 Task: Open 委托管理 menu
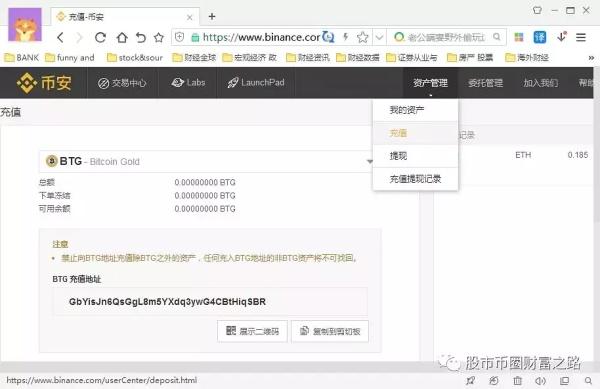[485, 83]
